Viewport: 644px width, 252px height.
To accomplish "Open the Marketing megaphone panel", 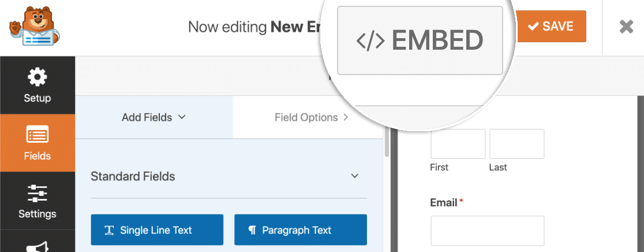I will pos(38,246).
